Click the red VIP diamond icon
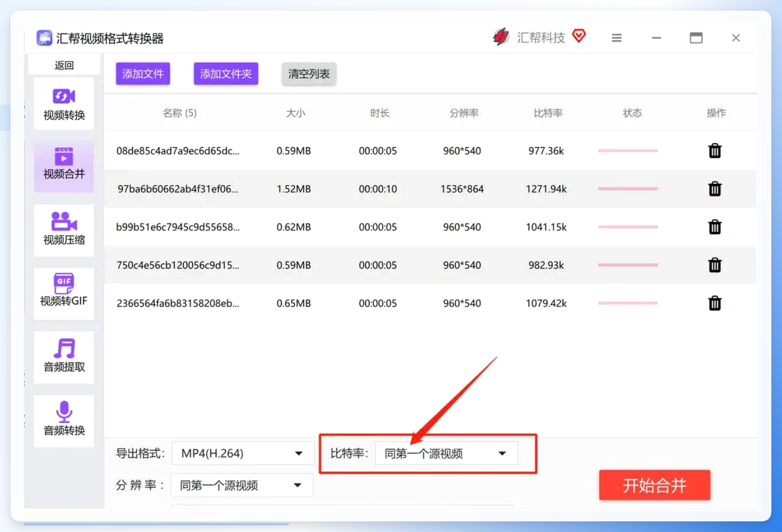Viewport: 782px width, 532px height. 579,36
